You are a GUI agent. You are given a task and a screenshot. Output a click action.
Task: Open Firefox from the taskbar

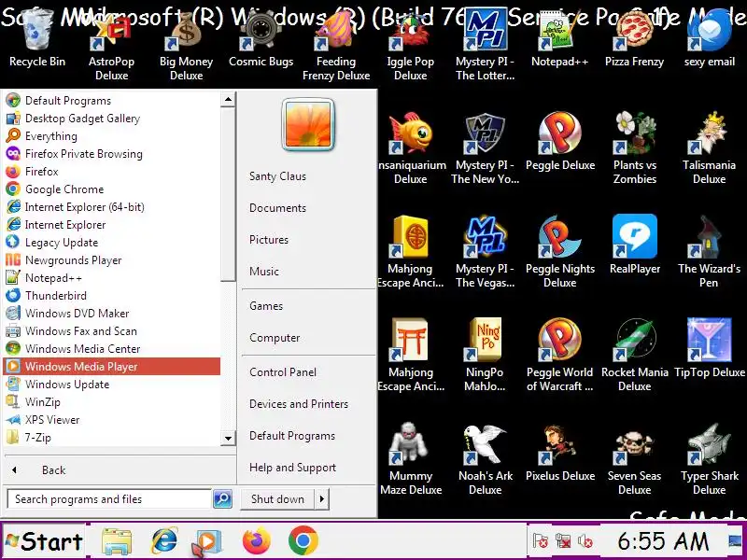point(256,541)
